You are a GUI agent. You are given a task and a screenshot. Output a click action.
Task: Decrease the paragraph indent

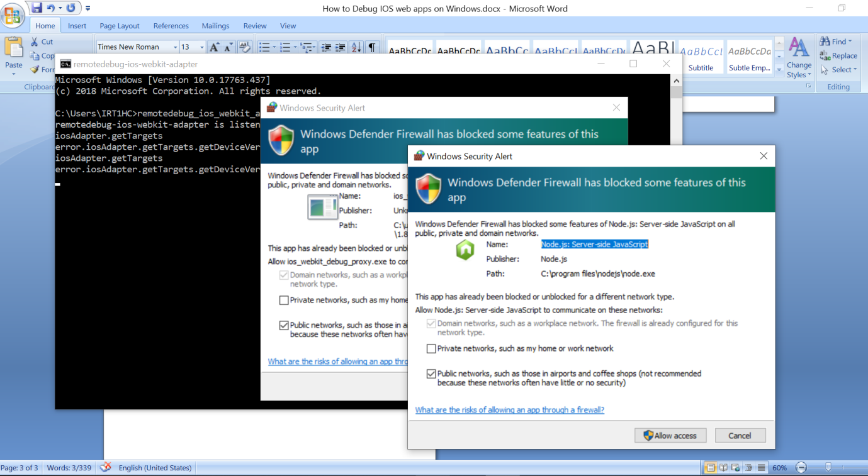pyautogui.click(x=326, y=47)
